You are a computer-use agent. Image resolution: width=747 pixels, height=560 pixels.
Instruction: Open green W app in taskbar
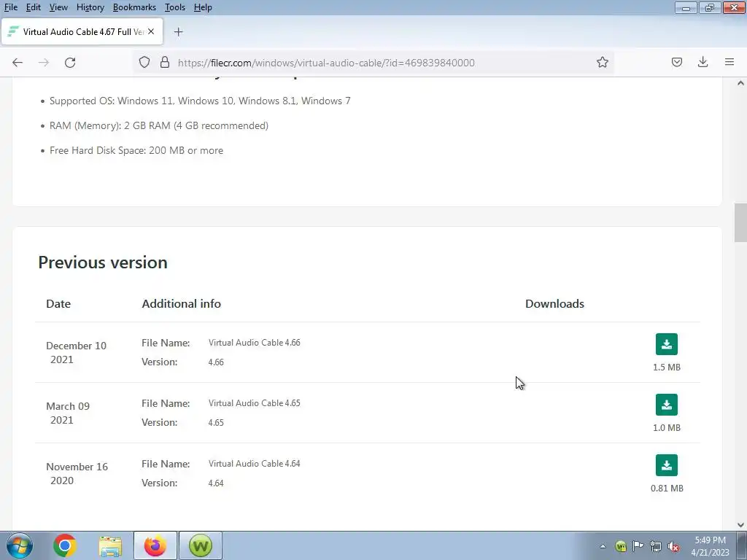(201, 545)
